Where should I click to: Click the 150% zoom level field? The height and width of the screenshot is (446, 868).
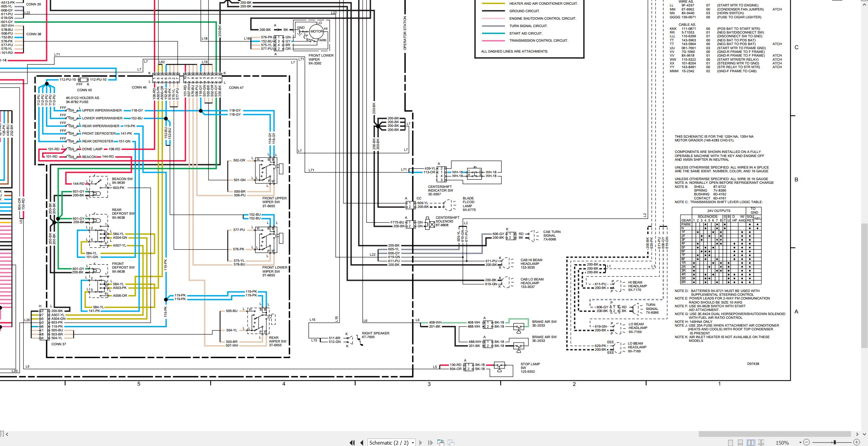pyautogui.click(x=782, y=443)
